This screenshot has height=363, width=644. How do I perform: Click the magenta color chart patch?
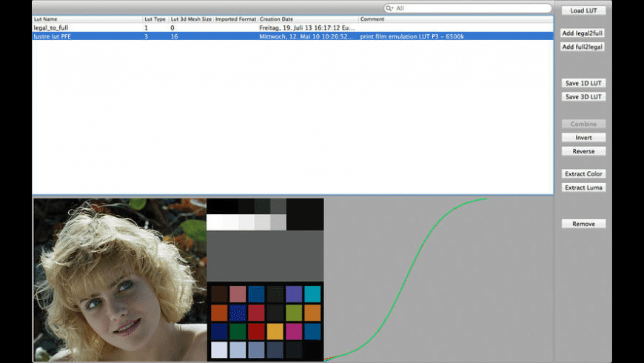pos(294,331)
